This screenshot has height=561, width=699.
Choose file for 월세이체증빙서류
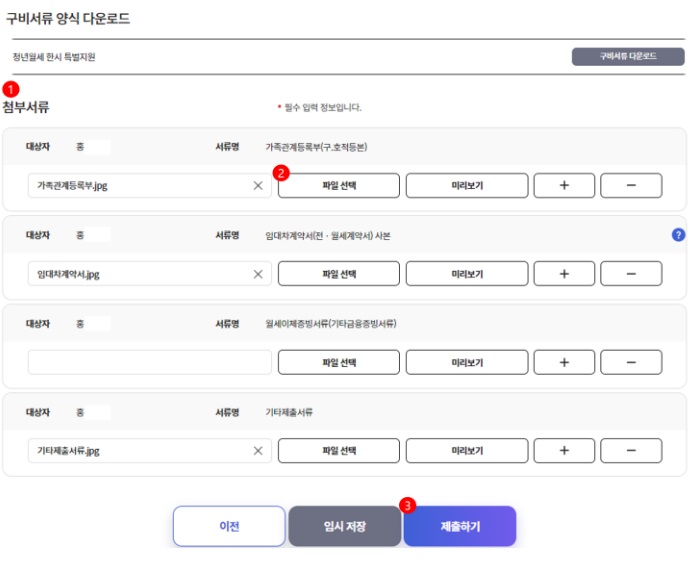[339, 362]
